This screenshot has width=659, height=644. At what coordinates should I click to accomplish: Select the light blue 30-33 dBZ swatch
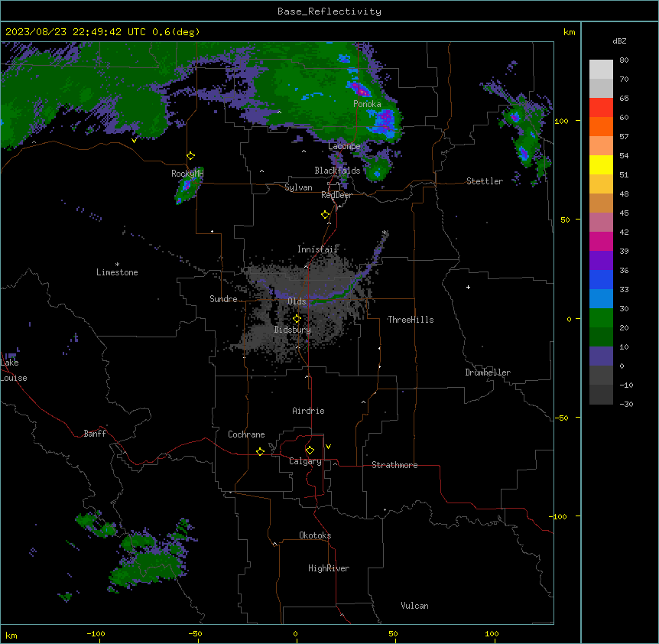[601, 298]
